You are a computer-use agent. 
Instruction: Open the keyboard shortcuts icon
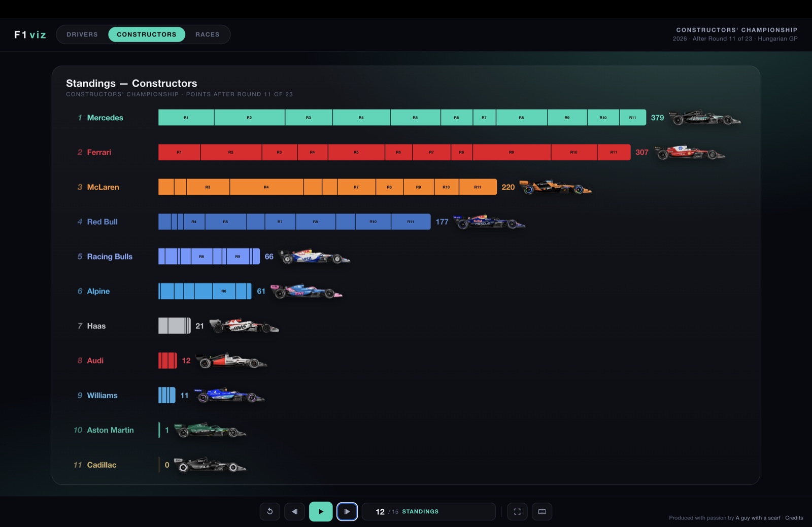[x=542, y=511]
